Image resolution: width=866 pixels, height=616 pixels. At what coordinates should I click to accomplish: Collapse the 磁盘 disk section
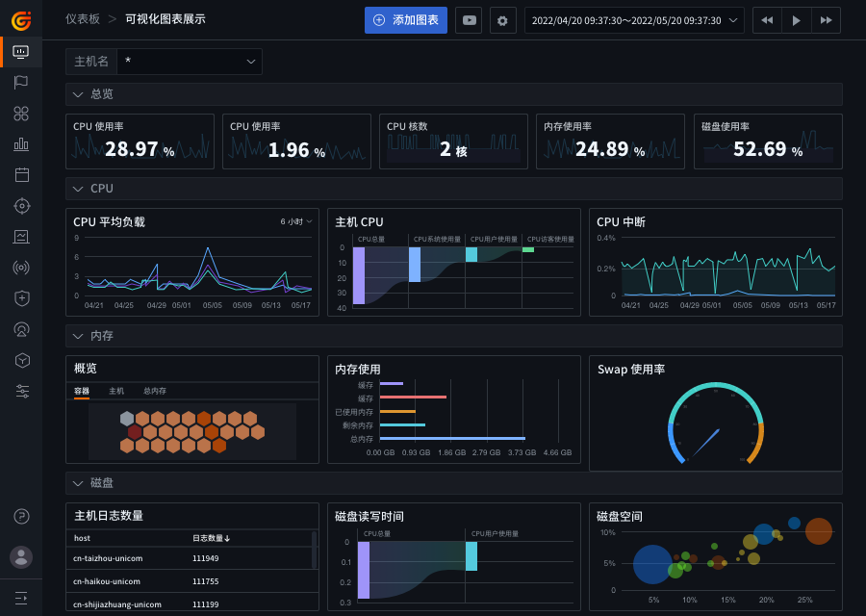78,483
